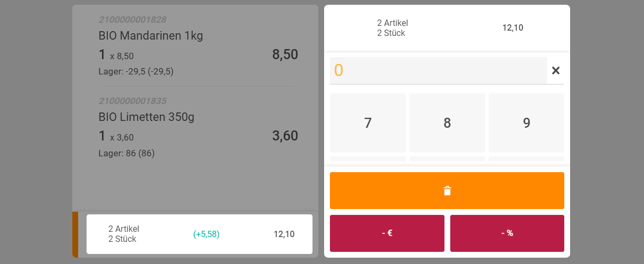
Task: Select the BIO Mandarinen 1kg item name
Action: pyautogui.click(x=150, y=36)
